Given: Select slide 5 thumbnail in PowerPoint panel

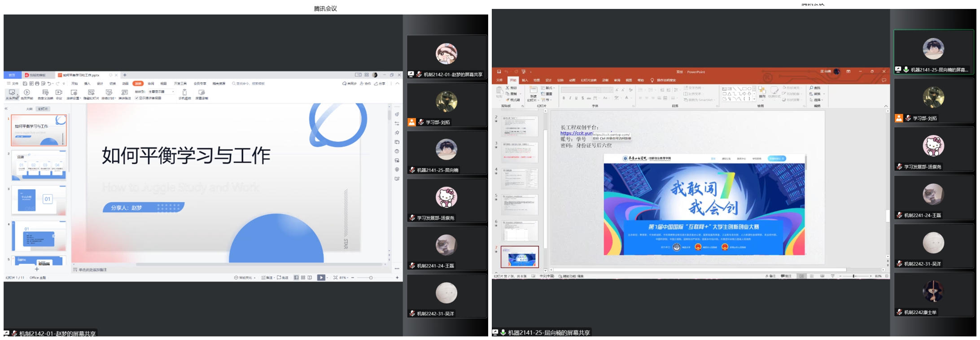Looking at the screenshot, I should pos(520,205).
